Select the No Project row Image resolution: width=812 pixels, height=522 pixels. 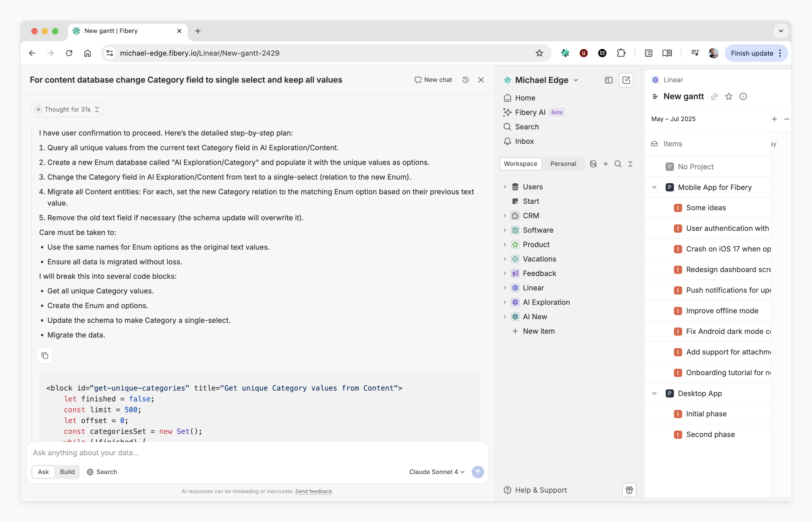click(708, 167)
